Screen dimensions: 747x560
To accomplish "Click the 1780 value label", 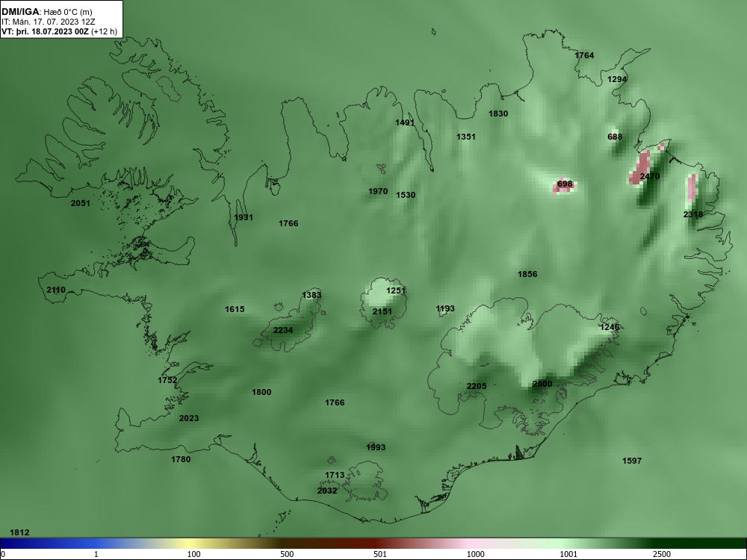I will pyautogui.click(x=181, y=459).
